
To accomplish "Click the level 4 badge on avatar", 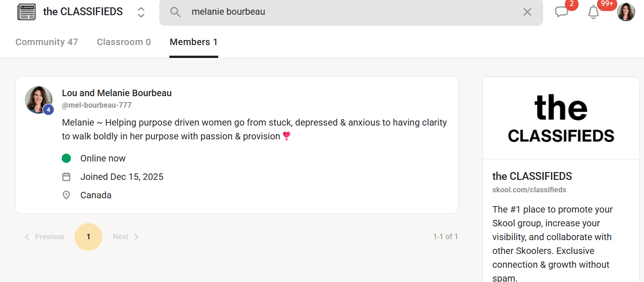I will pos(48,109).
